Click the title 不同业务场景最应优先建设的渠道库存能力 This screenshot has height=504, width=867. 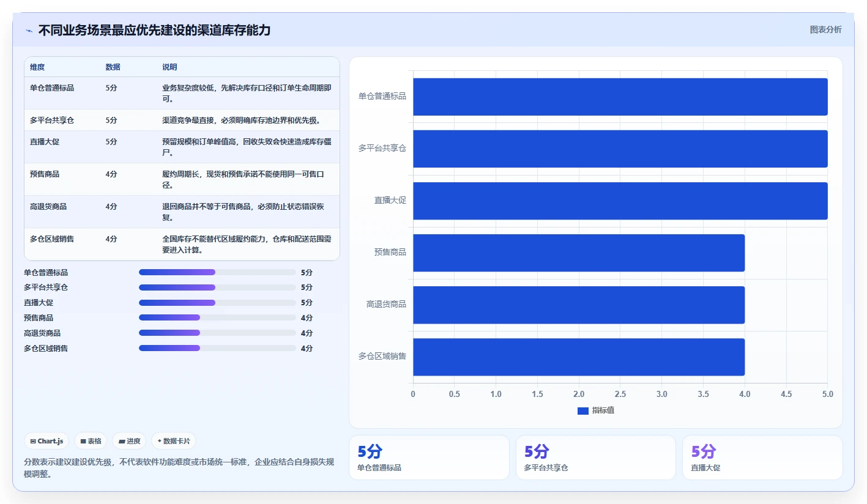154,31
